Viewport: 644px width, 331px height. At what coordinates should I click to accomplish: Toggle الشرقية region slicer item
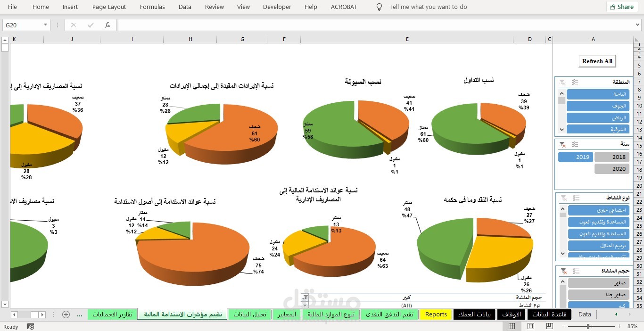point(598,129)
